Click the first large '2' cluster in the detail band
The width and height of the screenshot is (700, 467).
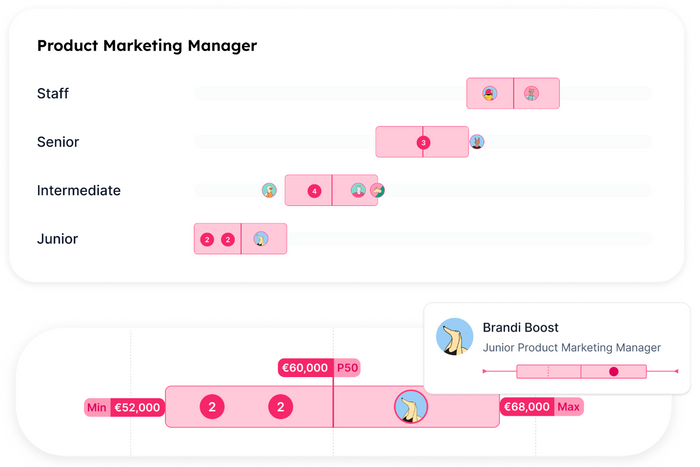coord(212,407)
